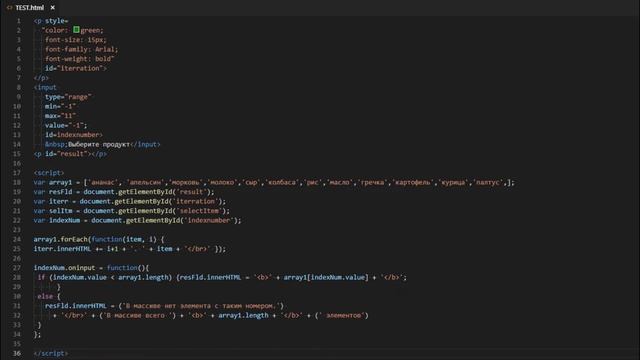Image resolution: width=640 pixels, height=360 pixels.
Task: Click 'курица' string in array1
Action: click(x=453, y=182)
